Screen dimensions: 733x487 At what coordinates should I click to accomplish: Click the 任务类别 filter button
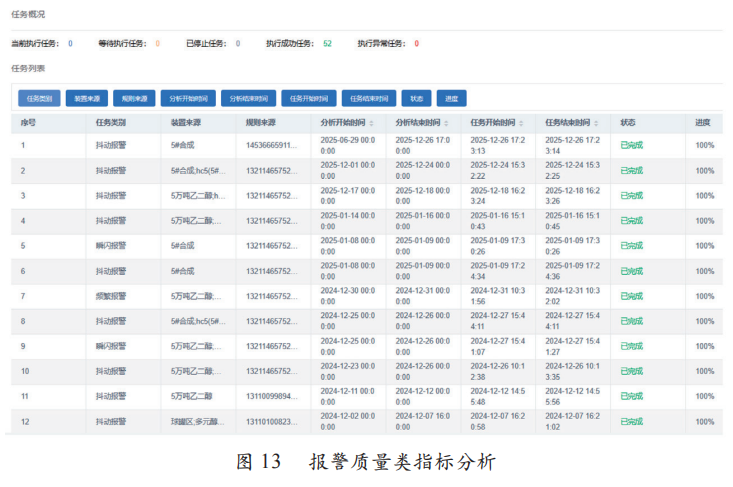(x=40, y=99)
